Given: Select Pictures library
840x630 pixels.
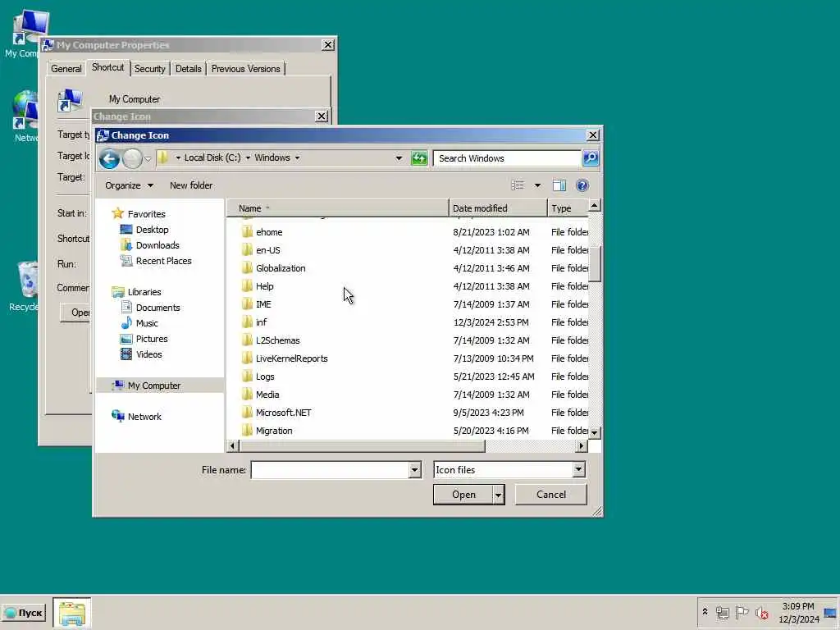Looking at the screenshot, I should tap(152, 339).
